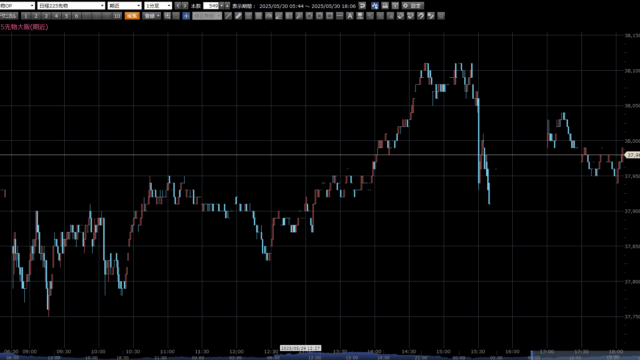Click the bottom overview timeline slider handle
This screenshot has height=360, width=640.
pos(532,355)
